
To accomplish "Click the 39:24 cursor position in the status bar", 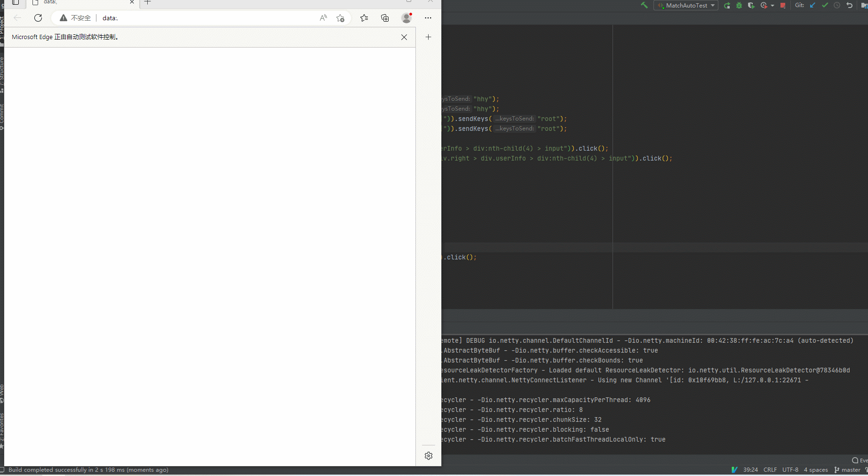I will pos(750,470).
